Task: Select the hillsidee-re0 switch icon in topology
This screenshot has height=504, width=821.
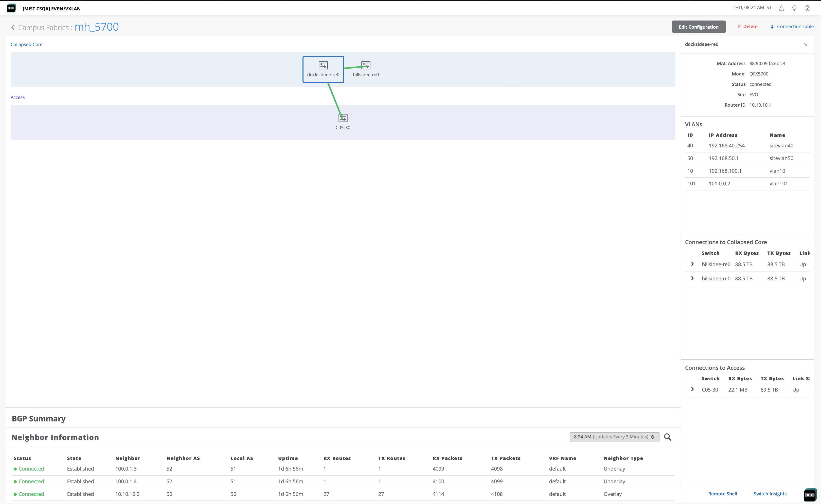Action: point(366,65)
